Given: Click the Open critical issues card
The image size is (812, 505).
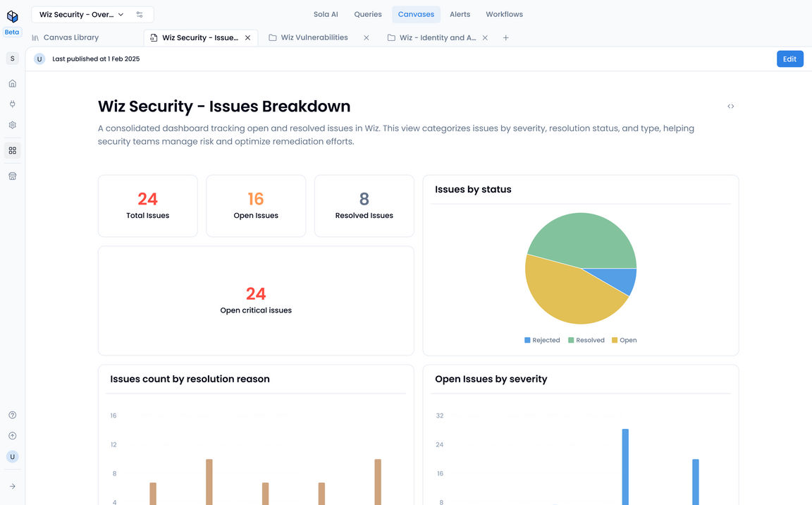Looking at the screenshot, I should pos(256,301).
